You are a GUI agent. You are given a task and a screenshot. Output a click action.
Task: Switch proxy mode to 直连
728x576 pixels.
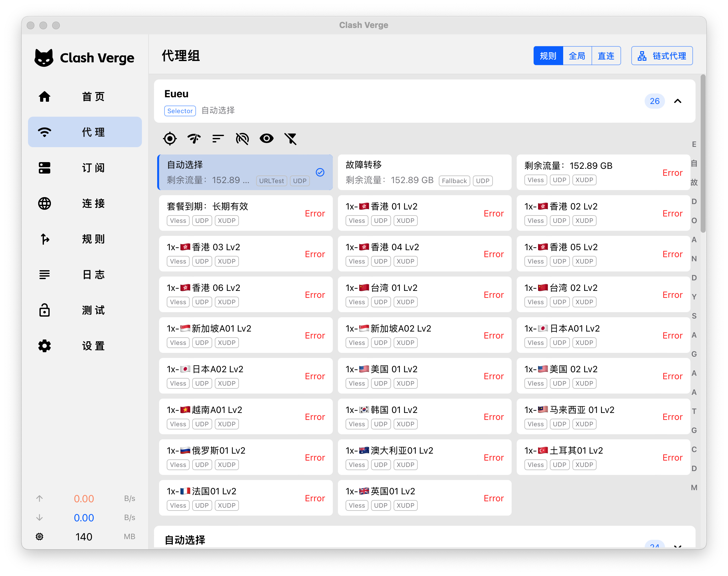click(606, 56)
